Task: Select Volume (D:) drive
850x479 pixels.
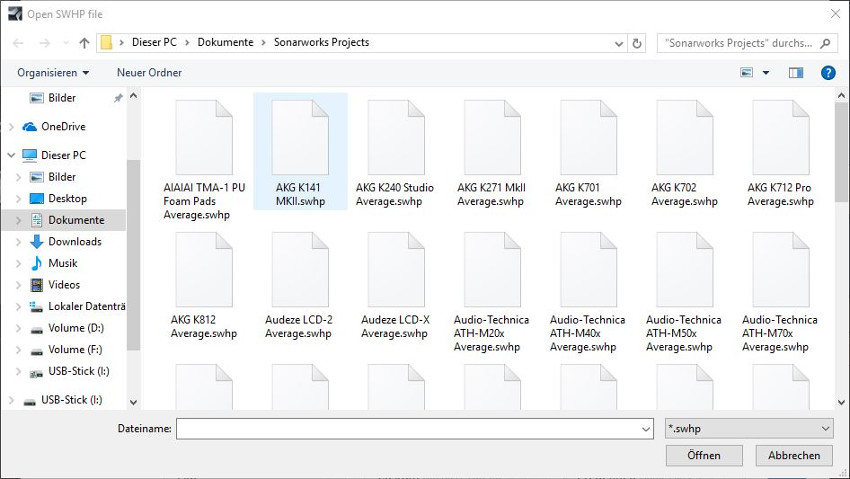Action: click(x=76, y=328)
